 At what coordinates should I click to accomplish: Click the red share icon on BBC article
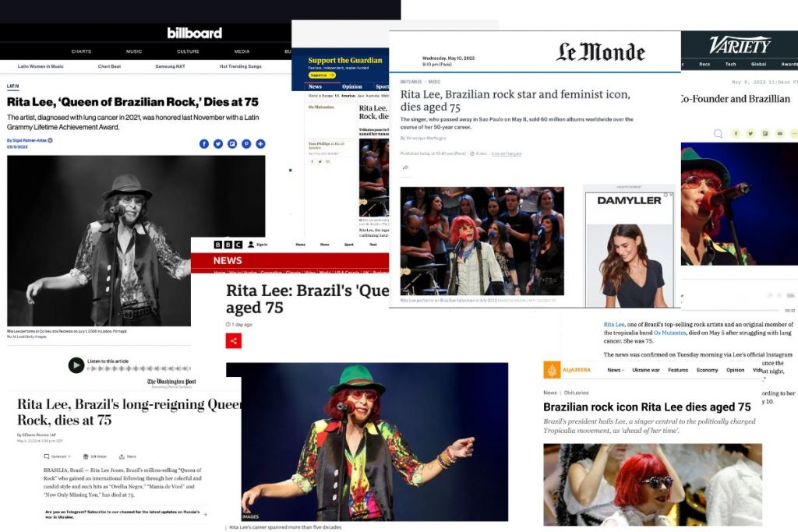click(232, 340)
